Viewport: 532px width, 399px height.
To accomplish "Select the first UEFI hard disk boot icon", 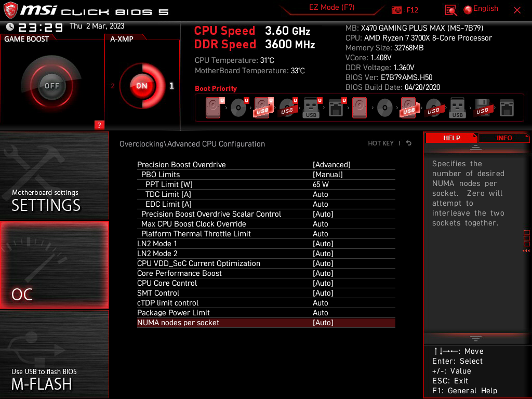I will click(214, 108).
